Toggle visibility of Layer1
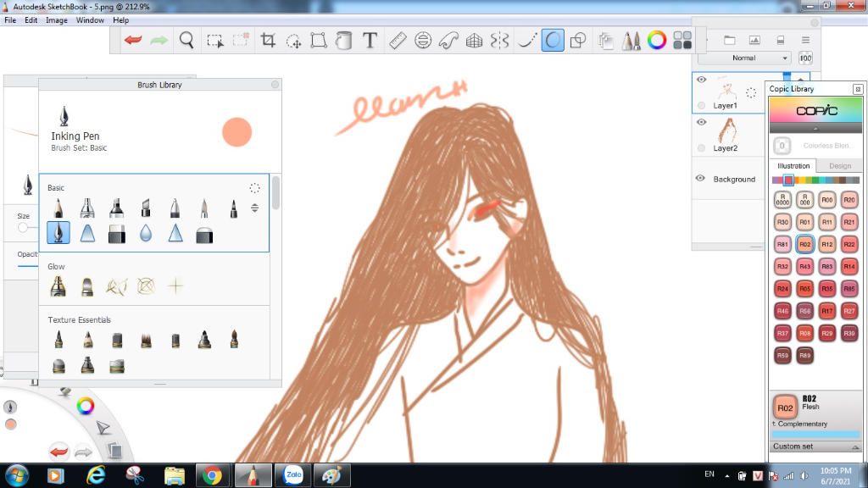 [x=701, y=80]
